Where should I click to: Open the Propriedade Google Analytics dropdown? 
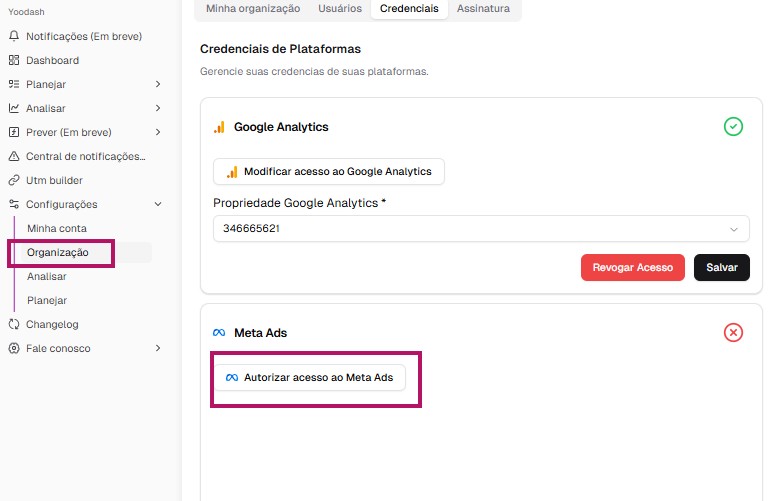click(481, 228)
